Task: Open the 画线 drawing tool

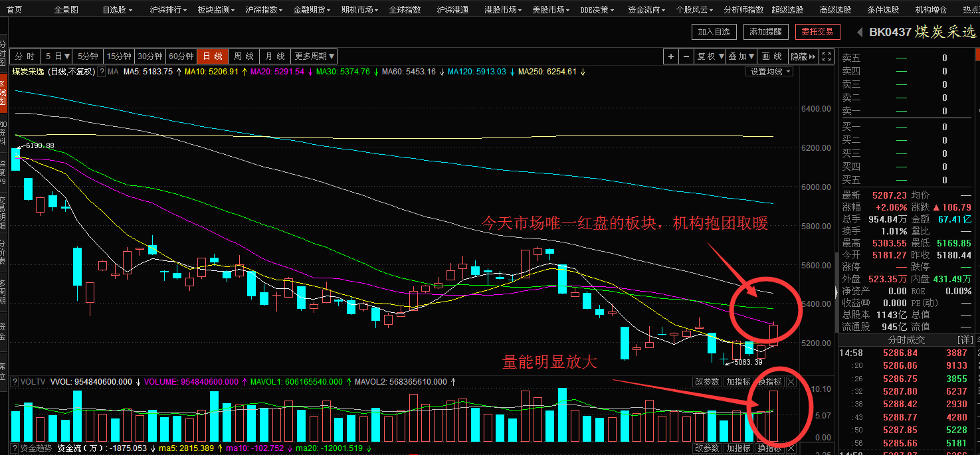Action: pos(772,56)
